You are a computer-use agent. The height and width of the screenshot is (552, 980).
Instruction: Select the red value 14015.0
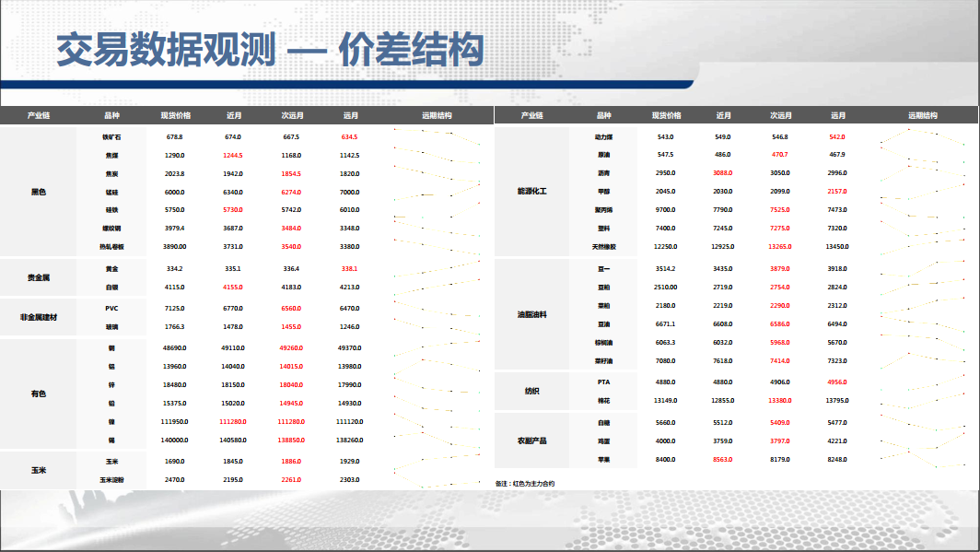point(291,367)
